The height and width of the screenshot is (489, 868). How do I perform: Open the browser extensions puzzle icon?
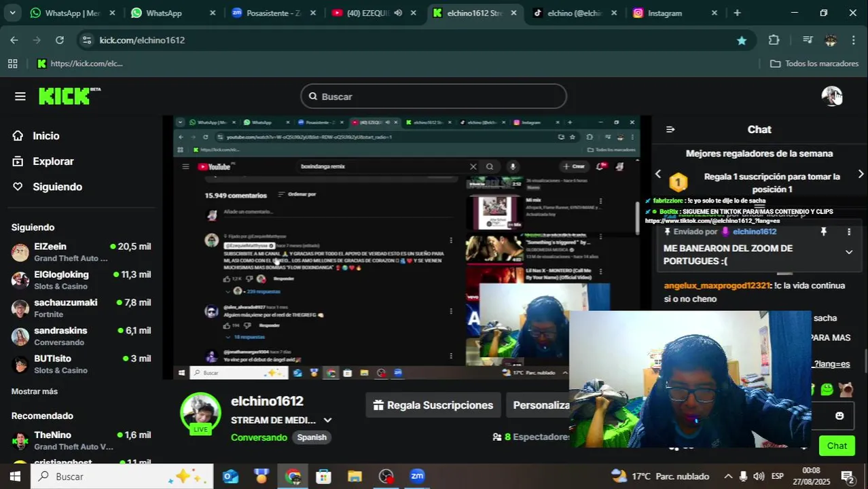pyautogui.click(x=774, y=40)
